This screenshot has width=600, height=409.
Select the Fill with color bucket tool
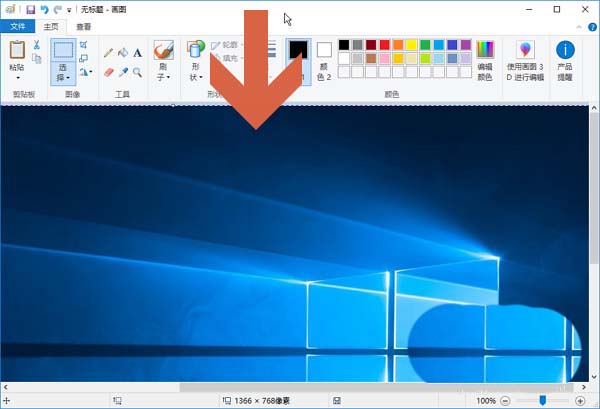click(x=123, y=52)
